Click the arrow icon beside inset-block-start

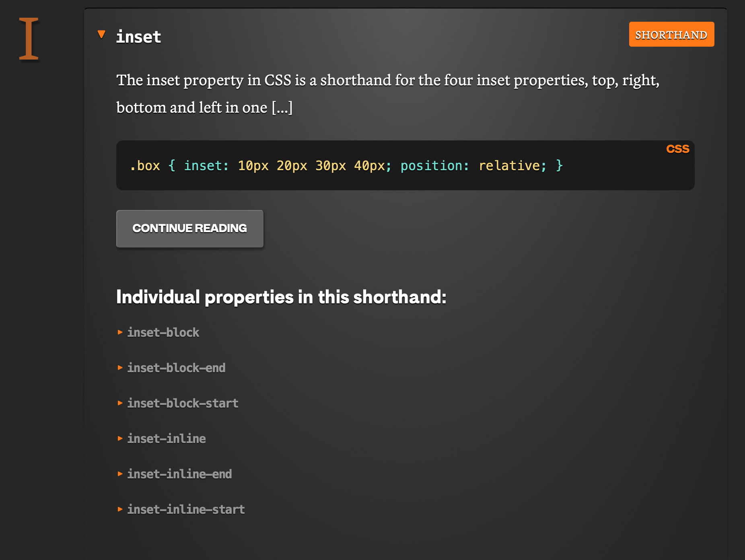[120, 403]
